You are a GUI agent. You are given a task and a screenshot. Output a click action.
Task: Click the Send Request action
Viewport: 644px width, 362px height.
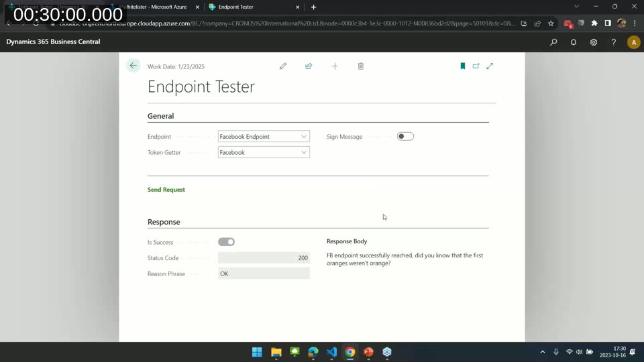click(166, 190)
